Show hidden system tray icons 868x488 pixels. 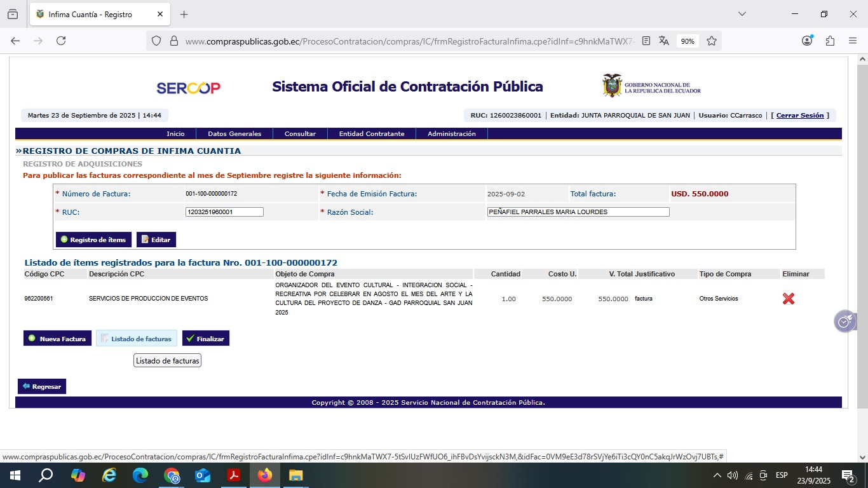[x=717, y=475]
